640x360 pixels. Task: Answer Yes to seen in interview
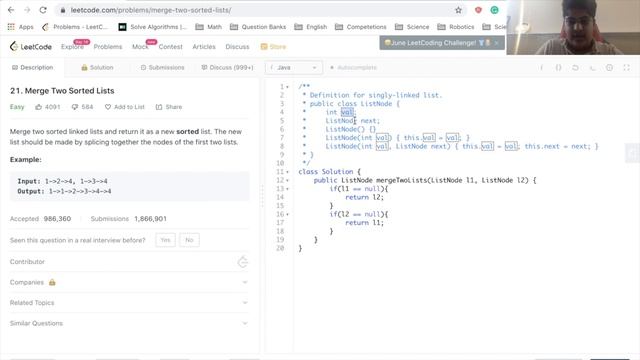(x=165, y=240)
